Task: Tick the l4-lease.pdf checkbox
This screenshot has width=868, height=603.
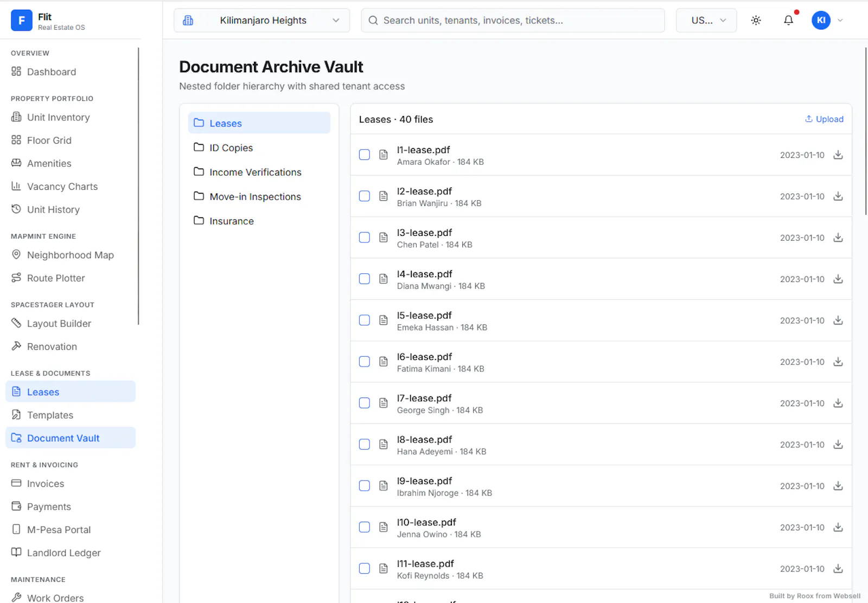Action: click(x=365, y=279)
